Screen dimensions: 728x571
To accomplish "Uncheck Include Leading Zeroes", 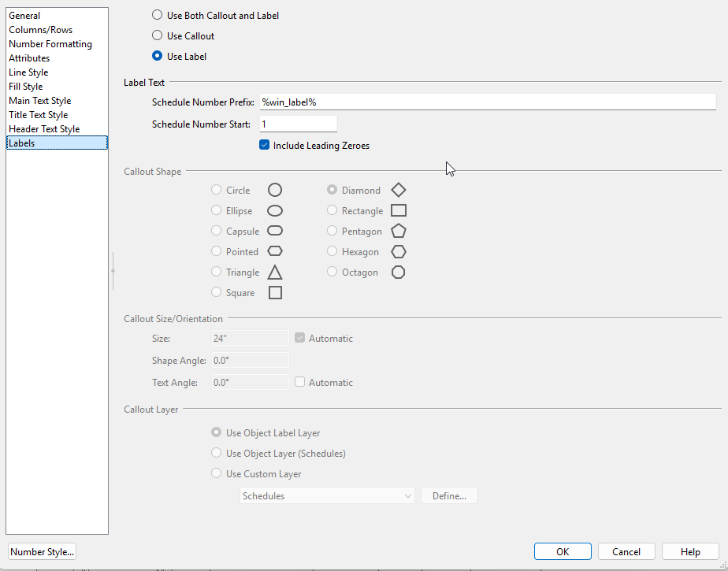I will [x=265, y=146].
